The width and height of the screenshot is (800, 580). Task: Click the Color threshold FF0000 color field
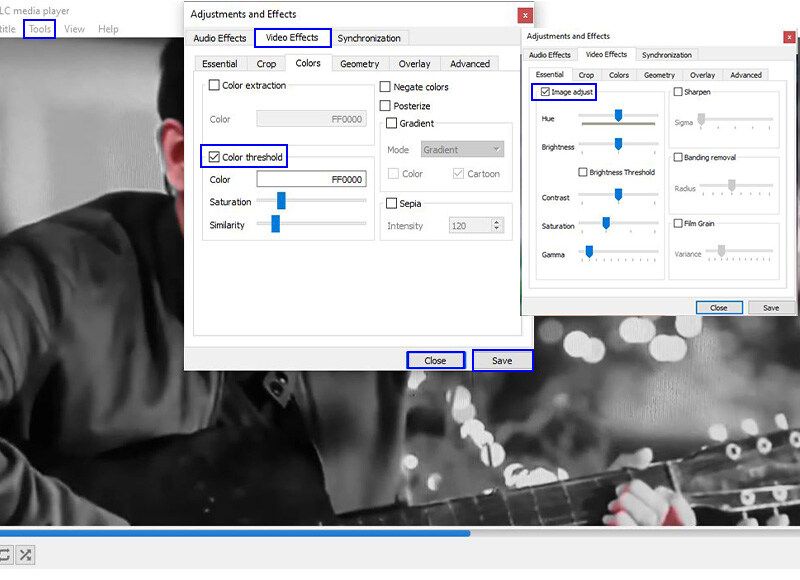click(x=311, y=180)
